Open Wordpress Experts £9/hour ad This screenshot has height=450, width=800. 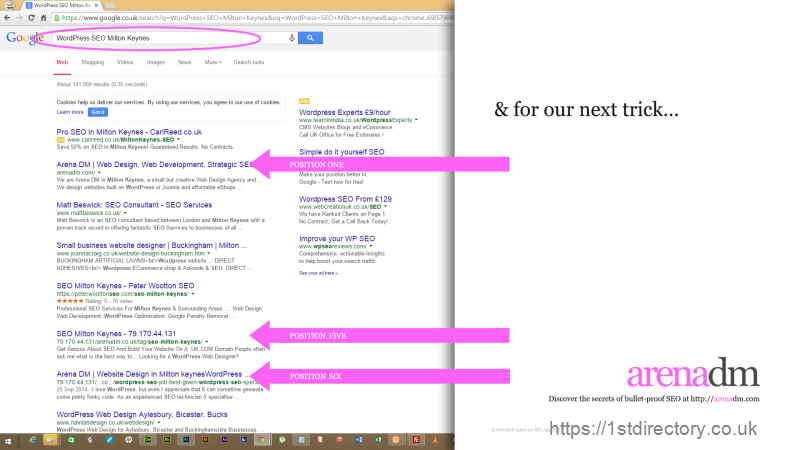(x=344, y=112)
